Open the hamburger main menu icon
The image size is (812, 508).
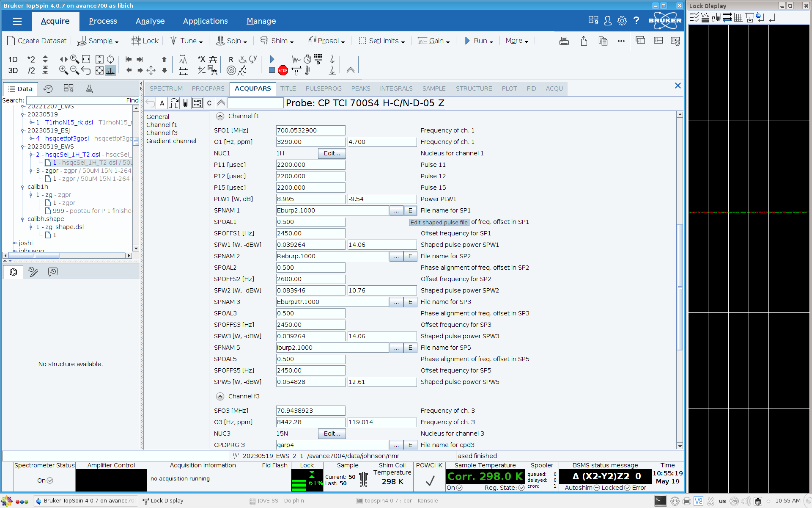coord(17,21)
